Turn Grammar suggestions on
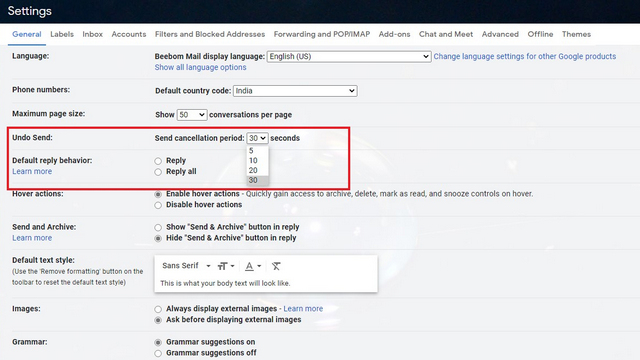The image size is (640, 360). [x=158, y=342]
